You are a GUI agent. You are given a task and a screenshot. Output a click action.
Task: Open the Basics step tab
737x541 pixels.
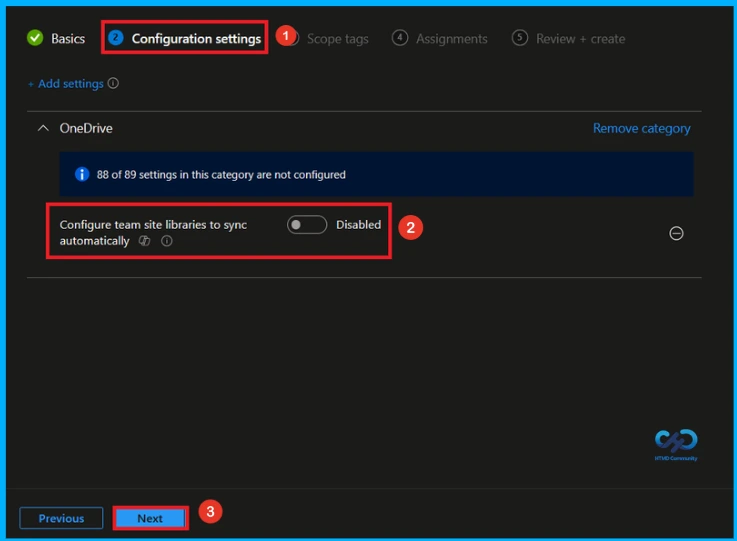(56, 39)
